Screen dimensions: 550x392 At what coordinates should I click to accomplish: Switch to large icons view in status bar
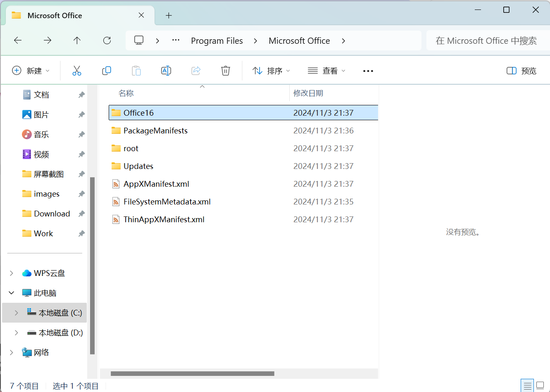coord(540,386)
